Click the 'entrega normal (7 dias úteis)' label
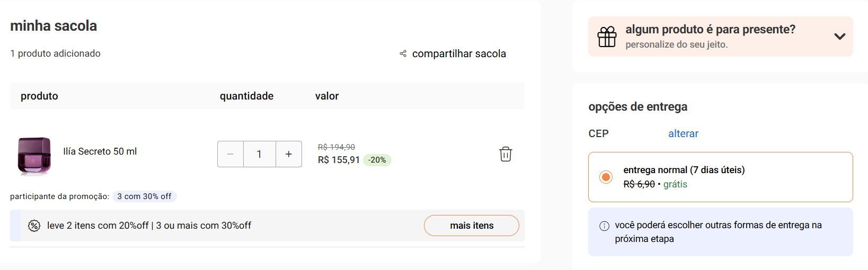This screenshot has width=868, height=270. [x=684, y=170]
